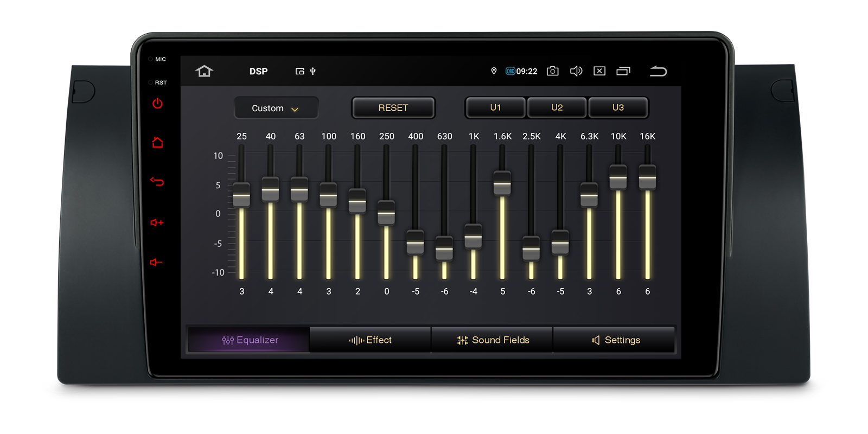Tap the back arrow in status bar
The width and height of the screenshot is (868, 434).
pos(658,71)
